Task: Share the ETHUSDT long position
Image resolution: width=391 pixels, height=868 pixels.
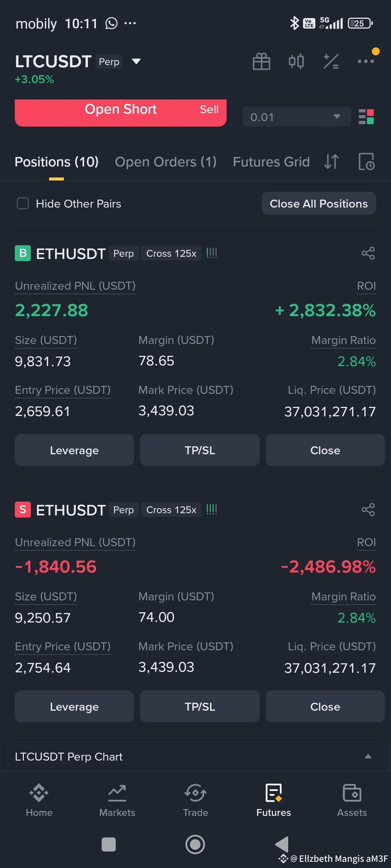Action: point(368,253)
